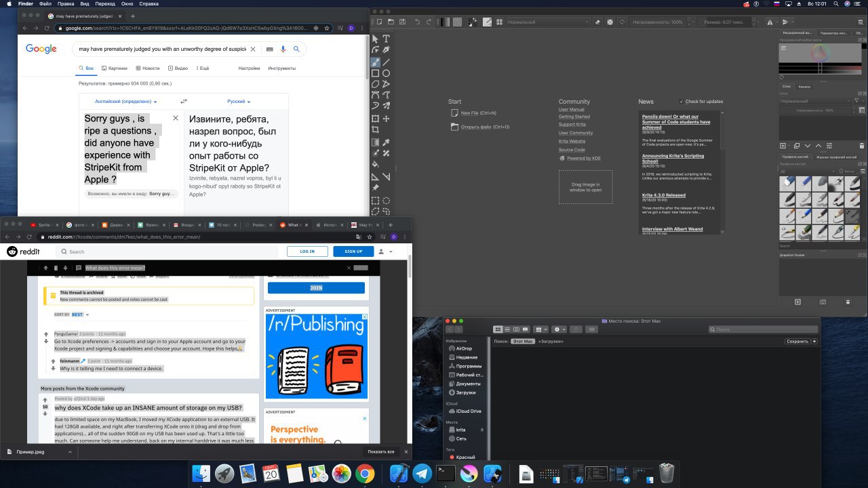This screenshot has height=488, width=868.
Task: Open User Manual link in Krita Community
Action: pos(572,109)
